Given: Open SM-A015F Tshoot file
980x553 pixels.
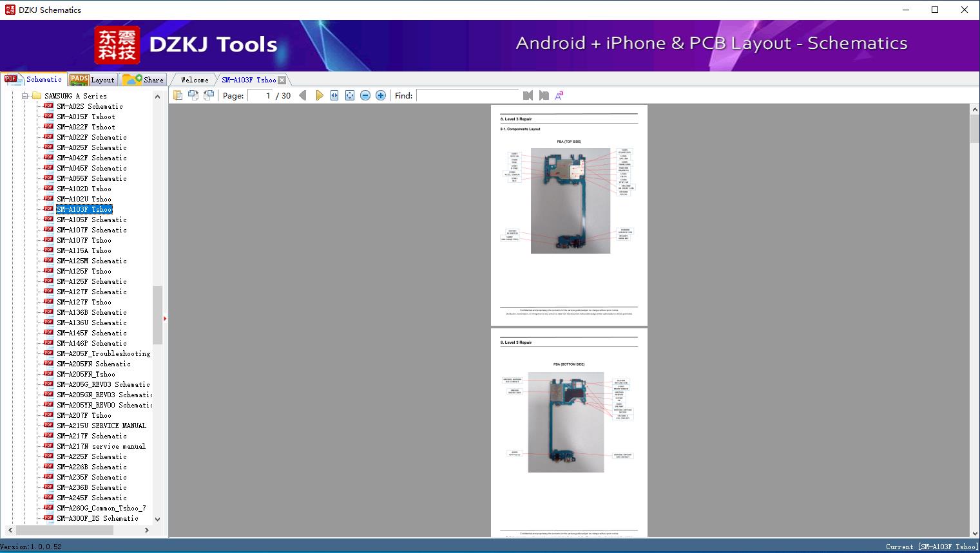Looking at the screenshot, I should 86,117.
